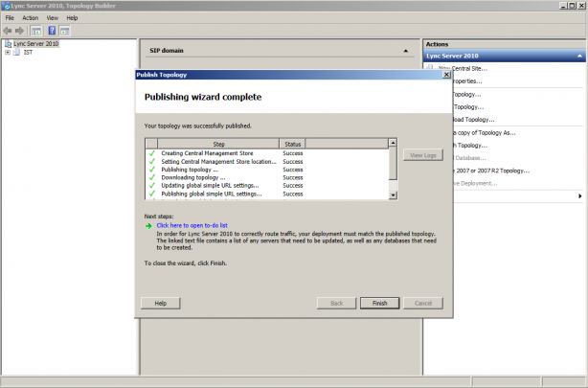588x388 pixels.
Task: Click Publish Topology action in Actions pane
Action: pyautogui.click(x=470, y=146)
